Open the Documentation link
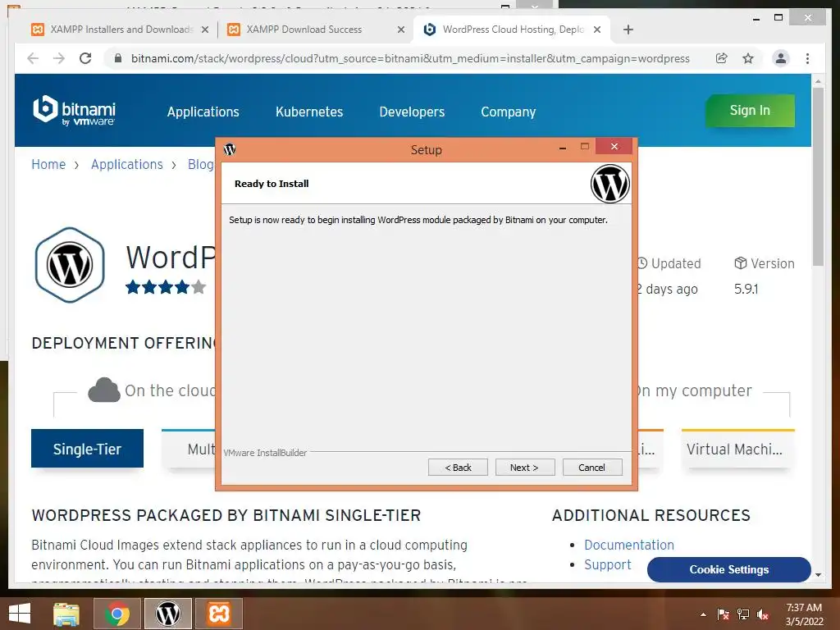This screenshot has height=630, width=840. (629, 545)
